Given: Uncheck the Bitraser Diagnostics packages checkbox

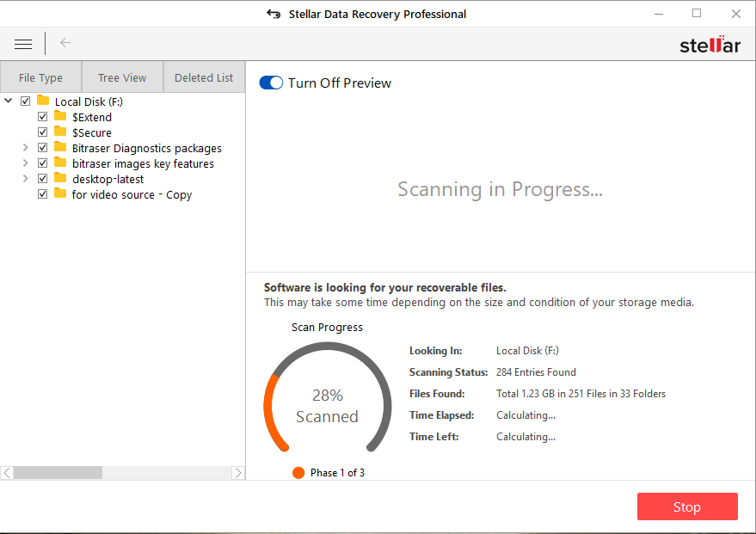Looking at the screenshot, I should [42, 147].
